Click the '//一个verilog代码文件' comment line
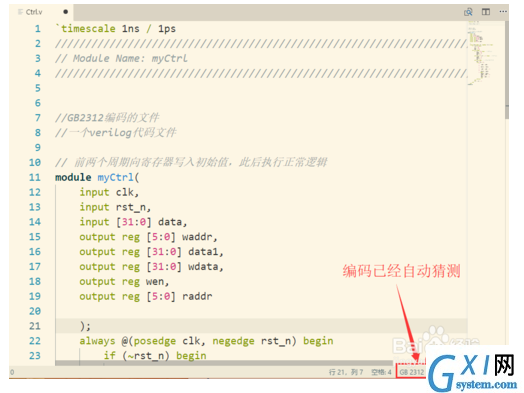Screen dimensions: 524x393 point(116,133)
